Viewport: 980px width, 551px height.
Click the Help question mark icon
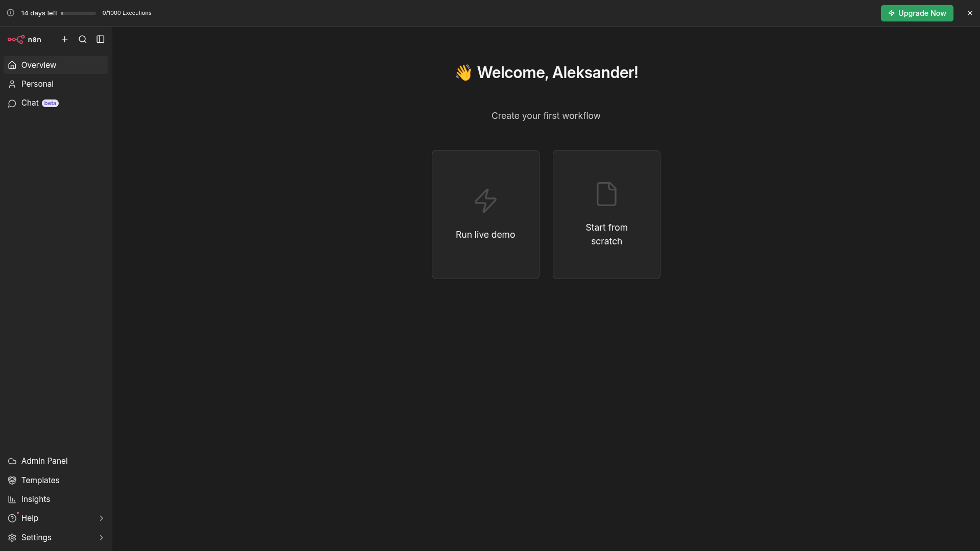click(12, 518)
